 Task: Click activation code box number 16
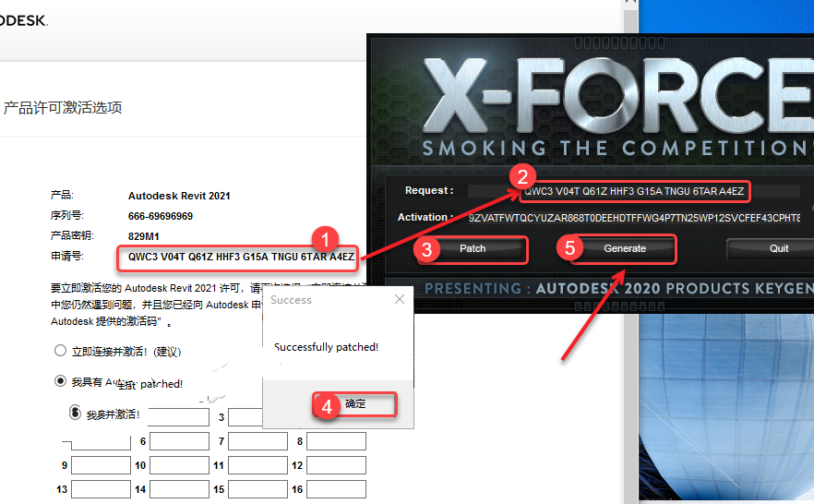click(x=336, y=489)
